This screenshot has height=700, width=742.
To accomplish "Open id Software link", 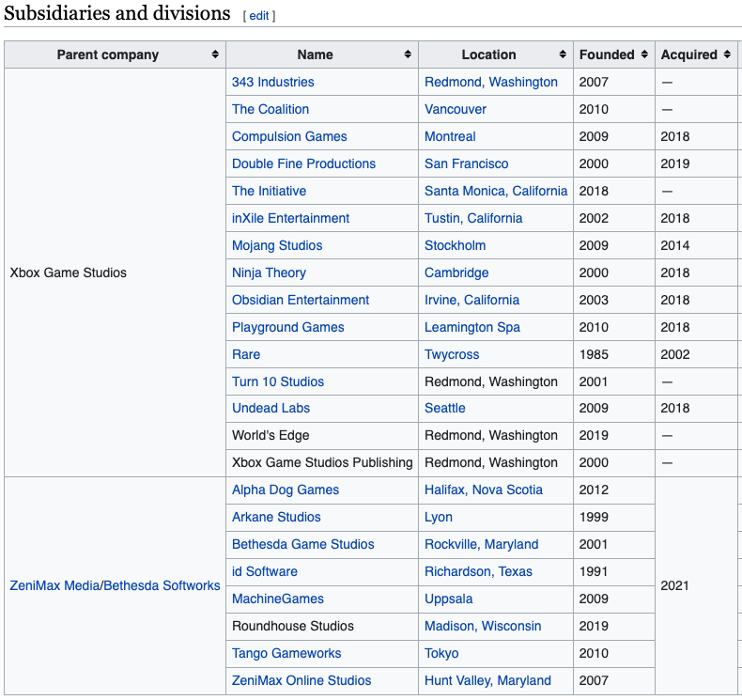I will point(265,571).
